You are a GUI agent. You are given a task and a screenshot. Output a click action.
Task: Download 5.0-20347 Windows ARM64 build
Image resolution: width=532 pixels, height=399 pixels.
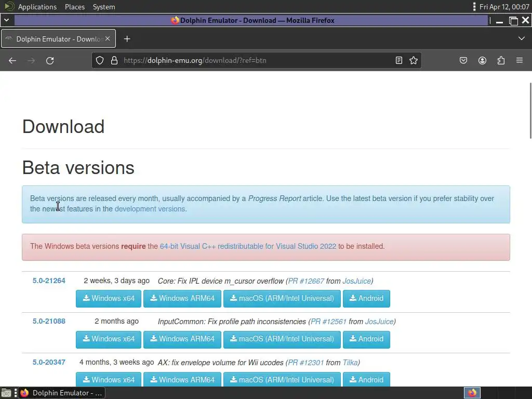182,379
